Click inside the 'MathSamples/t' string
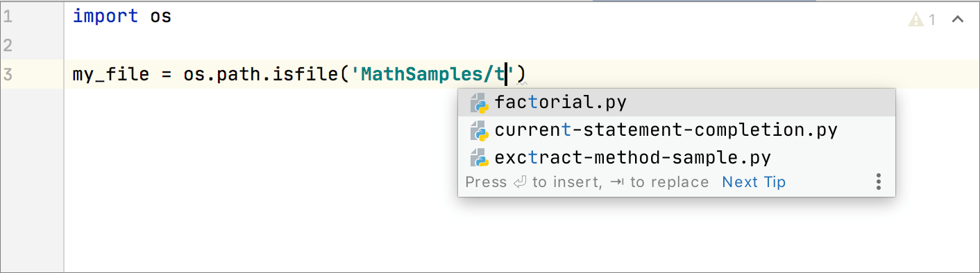980x273 pixels. [x=432, y=73]
